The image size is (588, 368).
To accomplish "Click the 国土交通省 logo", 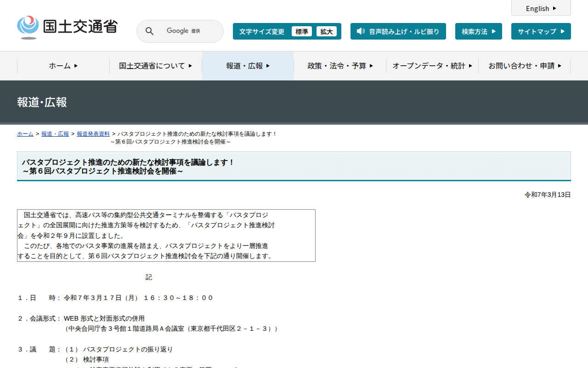I will pyautogui.click(x=67, y=28).
